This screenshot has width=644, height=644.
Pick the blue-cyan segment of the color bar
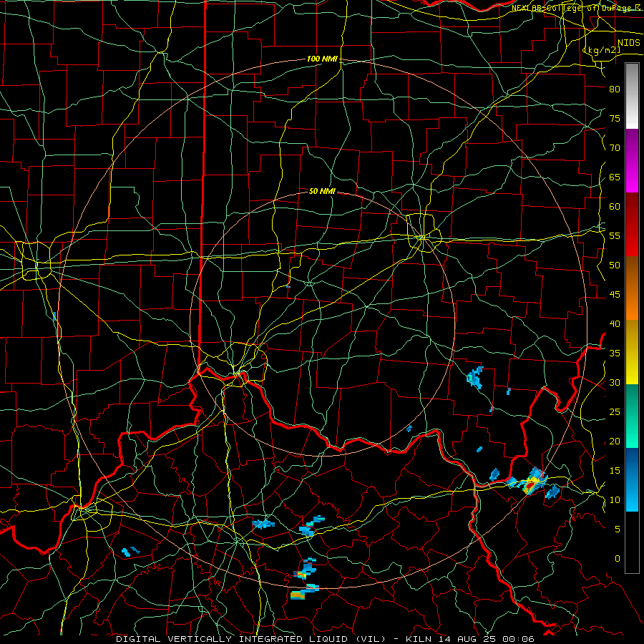(632, 479)
